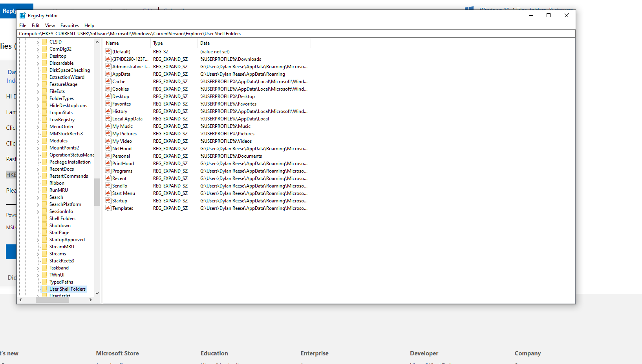The width and height of the screenshot is (642, 364).
Task: Click the string icon next to NetHood
Action: click(108, 148)
